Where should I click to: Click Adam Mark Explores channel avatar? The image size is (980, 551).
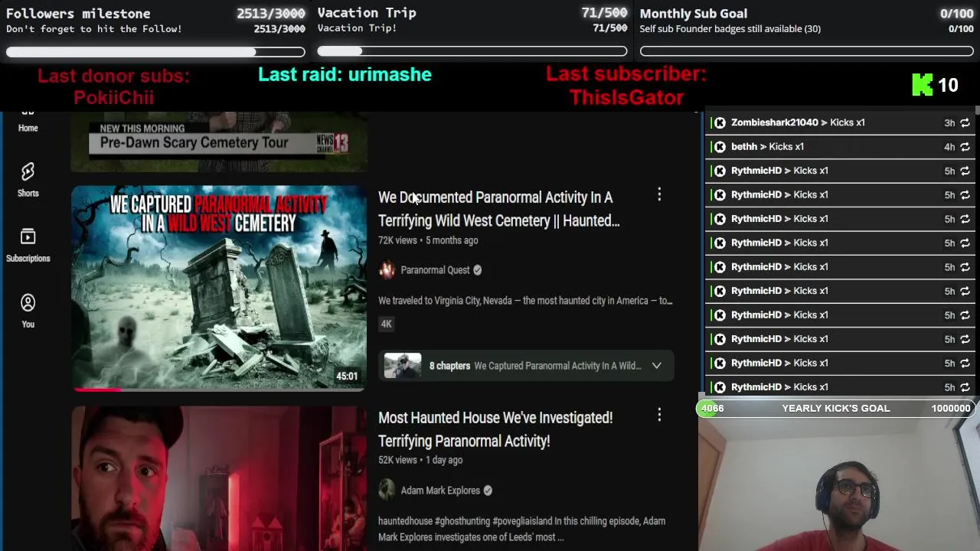(387, 490)
